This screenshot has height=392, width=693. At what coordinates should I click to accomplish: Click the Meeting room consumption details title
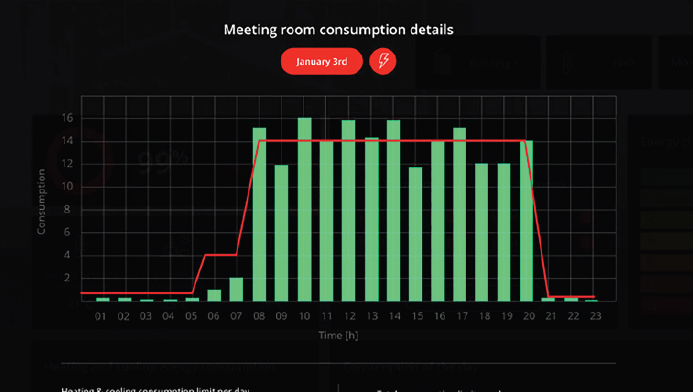(339, 30)
